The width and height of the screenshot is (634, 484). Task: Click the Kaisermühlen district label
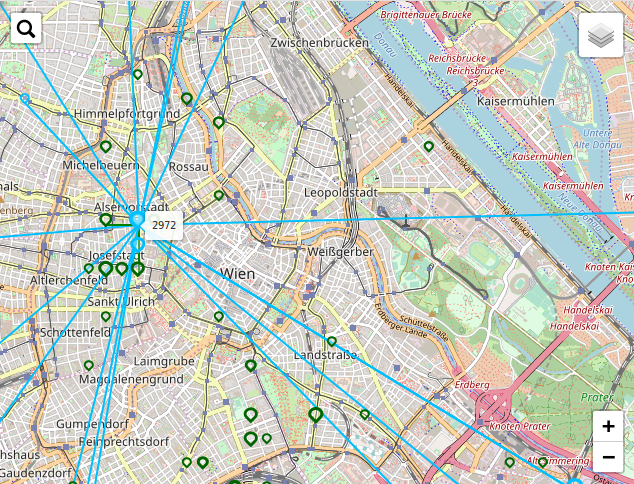(516, 103)
